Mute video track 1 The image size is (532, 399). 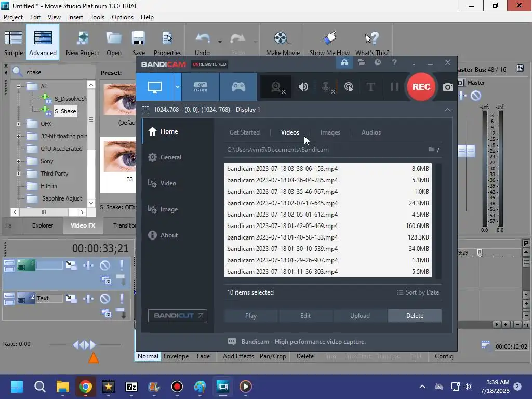pos(105,265)
